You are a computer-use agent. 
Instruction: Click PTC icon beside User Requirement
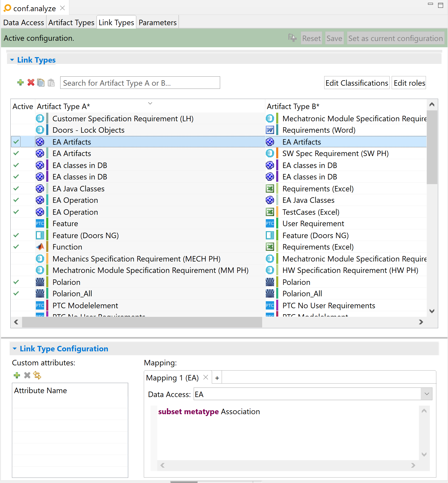click(x=270, y=223)
